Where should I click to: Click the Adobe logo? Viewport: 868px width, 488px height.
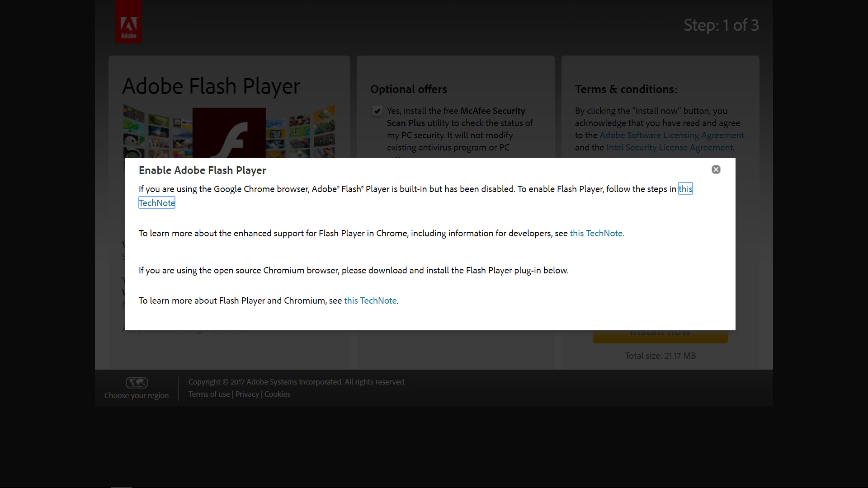[128, 21]
